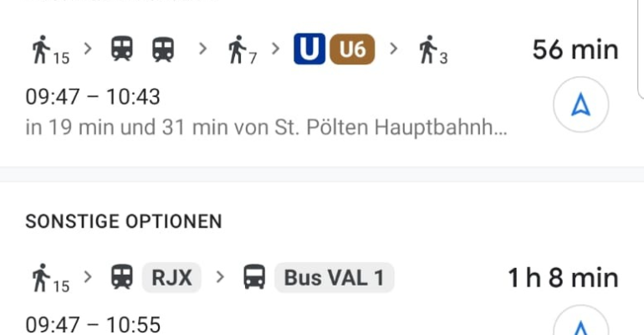Select the 1 h 8 min duration text

(x=563, y=278)
